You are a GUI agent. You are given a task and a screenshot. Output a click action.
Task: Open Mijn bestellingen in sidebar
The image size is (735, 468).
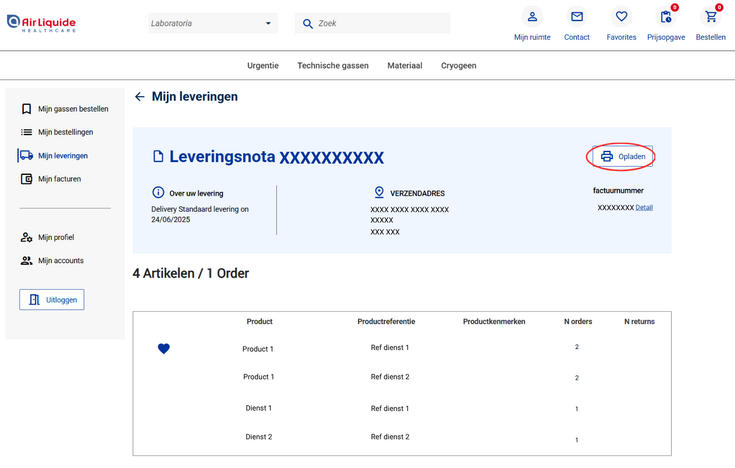[66, 132]
